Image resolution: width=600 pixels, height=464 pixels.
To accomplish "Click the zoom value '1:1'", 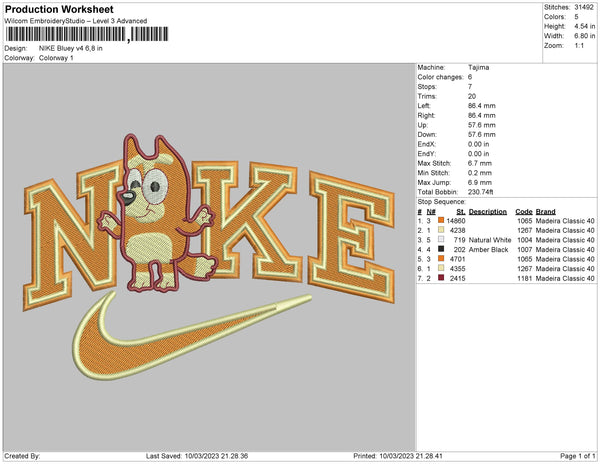I will click(579, 46).
